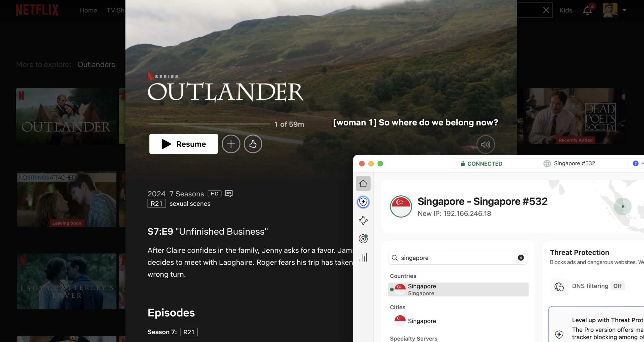The width and height of the screenshot is (644, 342).
Task: Rate Outlander with the thumbs up icon
Action: click(x=253, y=144)
